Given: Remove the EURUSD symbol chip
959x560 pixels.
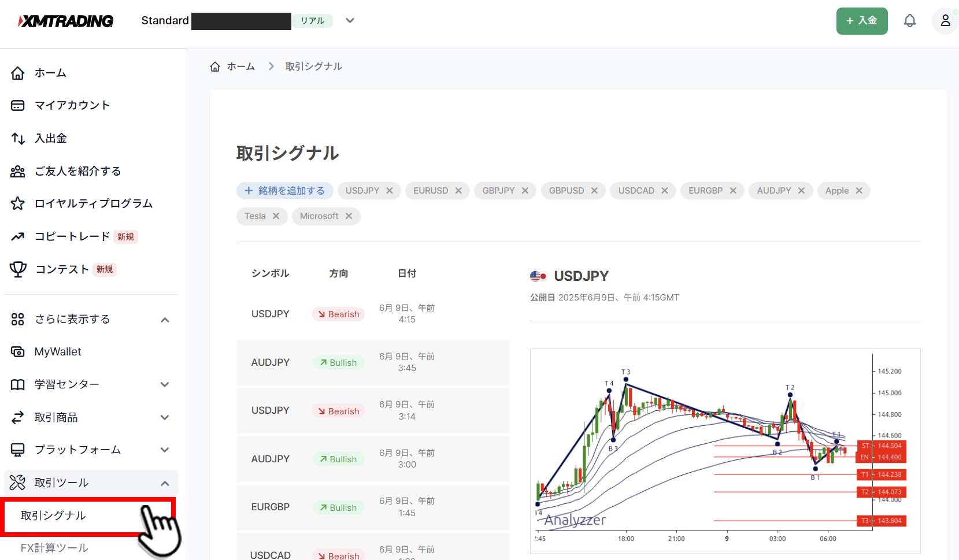Looking at the screenshot, I should [458, 191].
